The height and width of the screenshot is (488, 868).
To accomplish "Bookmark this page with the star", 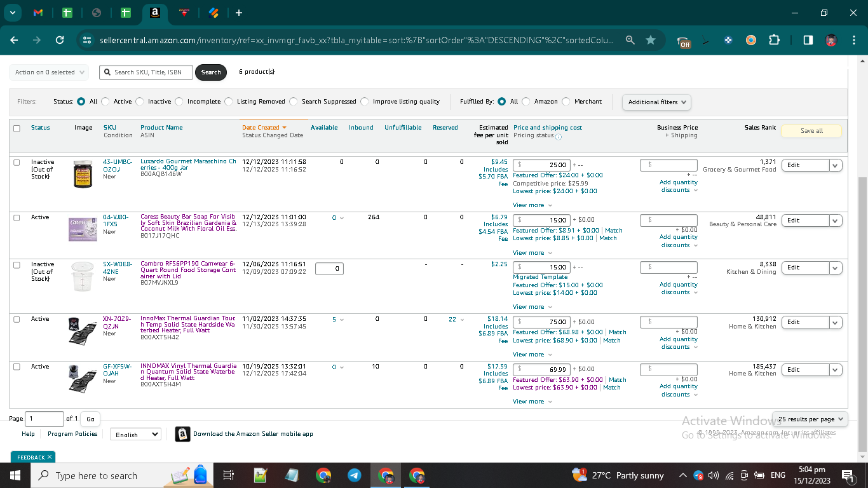I will [x=651, y=40].
